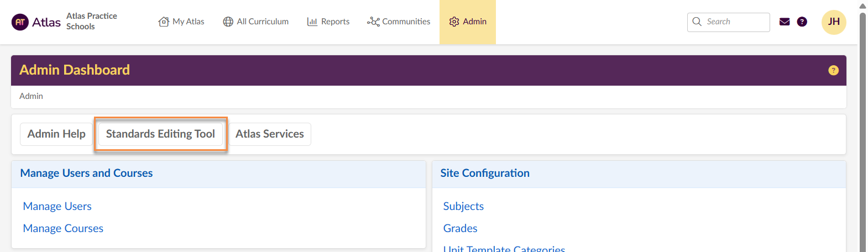Open Reports via the bar chart icon

[x=312, y=22]
